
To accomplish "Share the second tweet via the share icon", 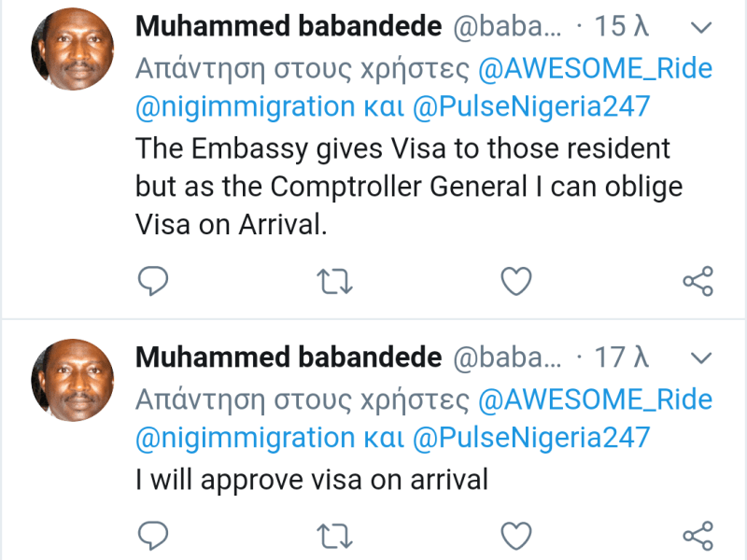I will tap(695, 533).
